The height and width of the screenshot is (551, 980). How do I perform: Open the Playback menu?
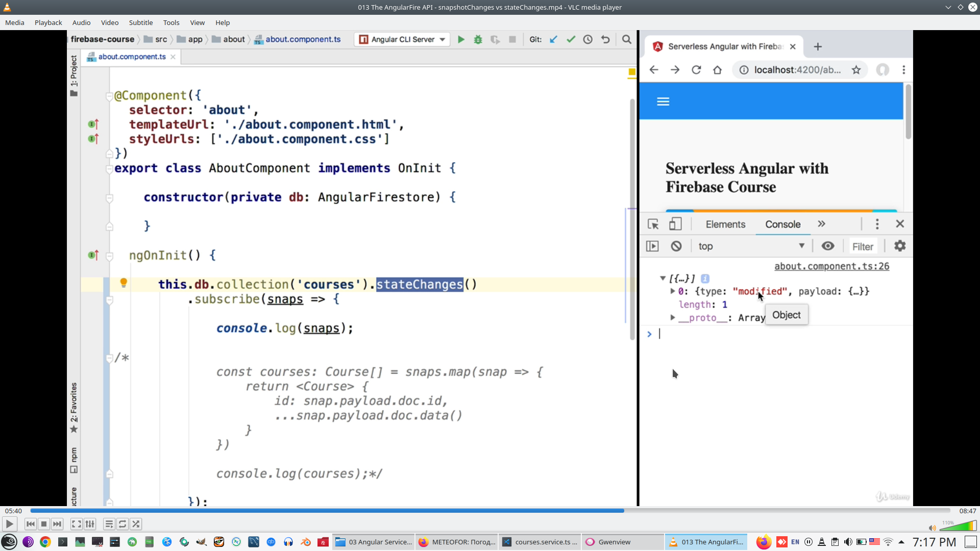click(x=48, y=22)
